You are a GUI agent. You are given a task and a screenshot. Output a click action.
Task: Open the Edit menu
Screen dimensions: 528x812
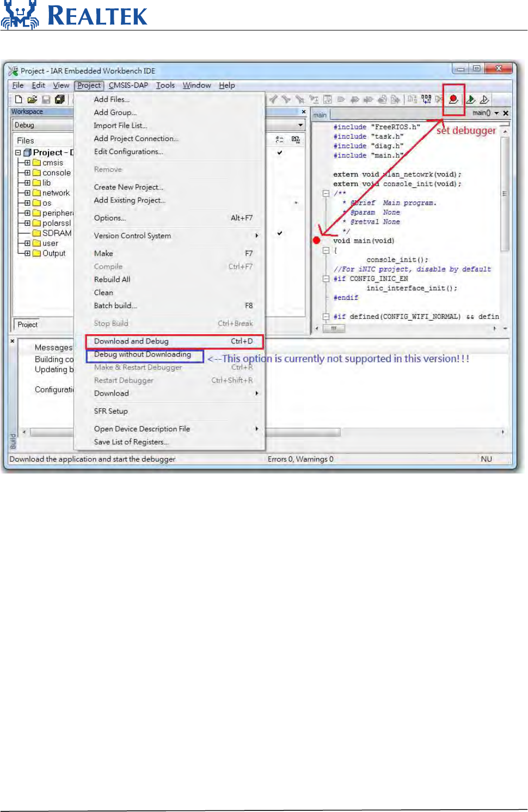39,85
